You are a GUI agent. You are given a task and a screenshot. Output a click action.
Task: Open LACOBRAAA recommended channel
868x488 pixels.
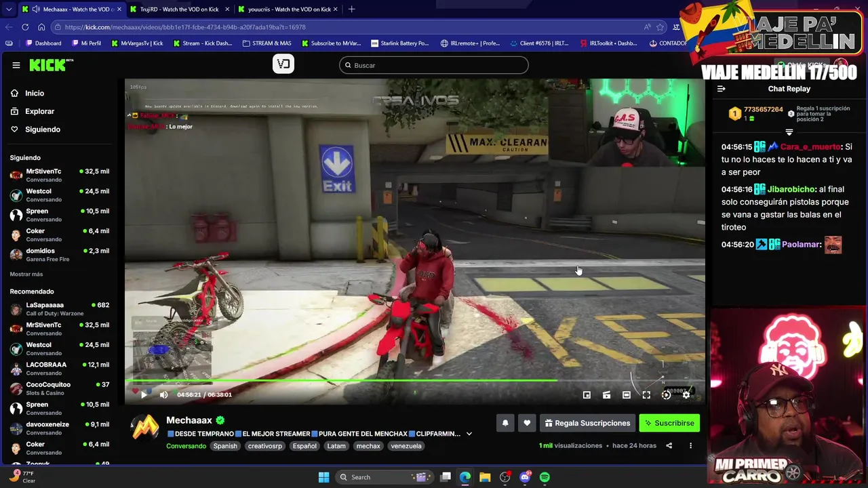click(60, 369)
